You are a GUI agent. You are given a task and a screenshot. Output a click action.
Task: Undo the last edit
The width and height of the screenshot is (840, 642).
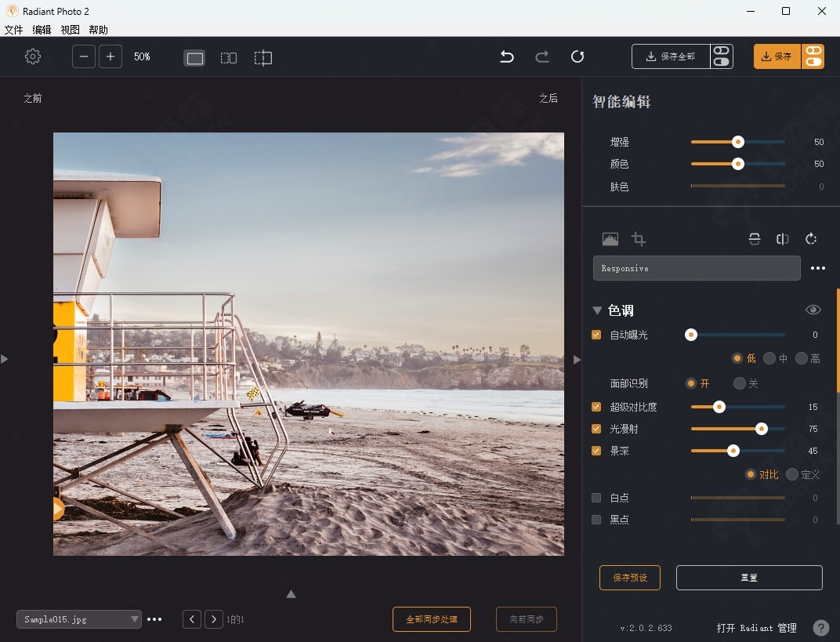507,56
